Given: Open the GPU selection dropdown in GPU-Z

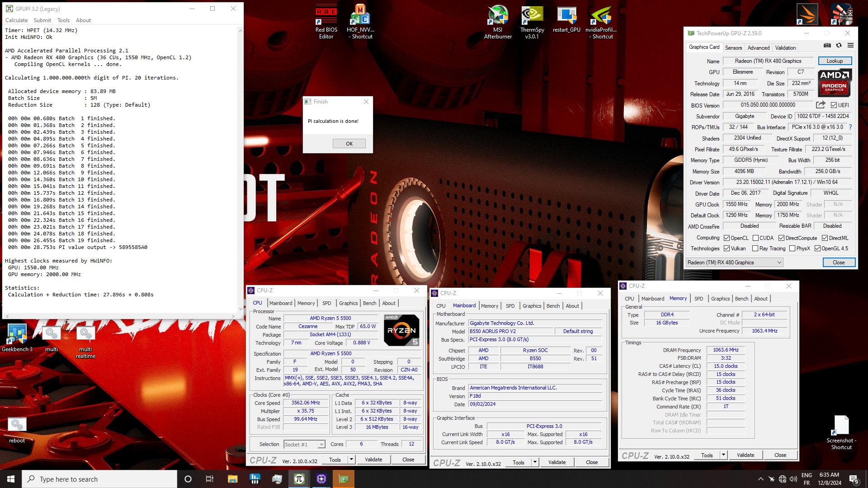Looking at the screenshot, I should [x=734, y=263].
